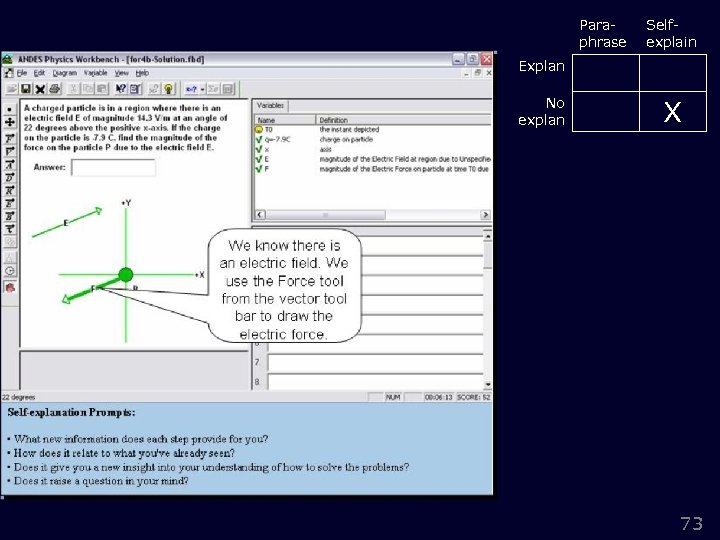The height and width of the screenshot is (540, 720).
Task: Click the Save disk icon in the toolbar
Action: tap(26, 89)
